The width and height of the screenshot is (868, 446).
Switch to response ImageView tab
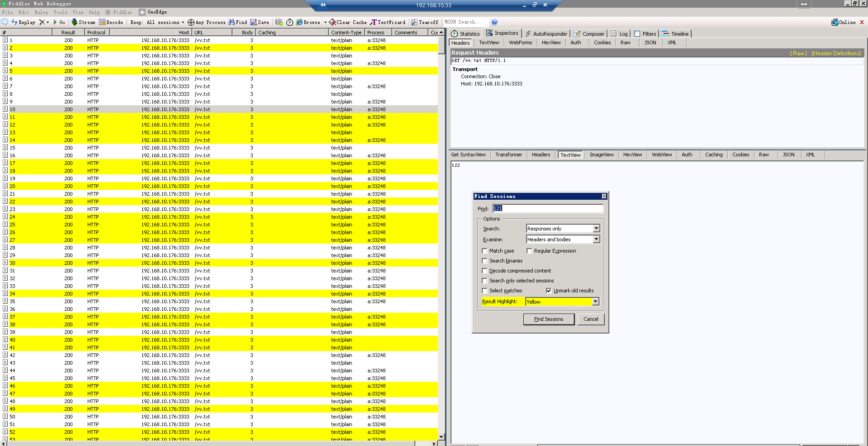tap(602, 155)
